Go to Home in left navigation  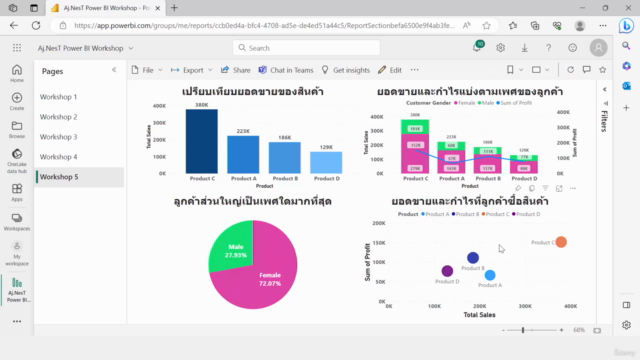click(x=17, y=73)
